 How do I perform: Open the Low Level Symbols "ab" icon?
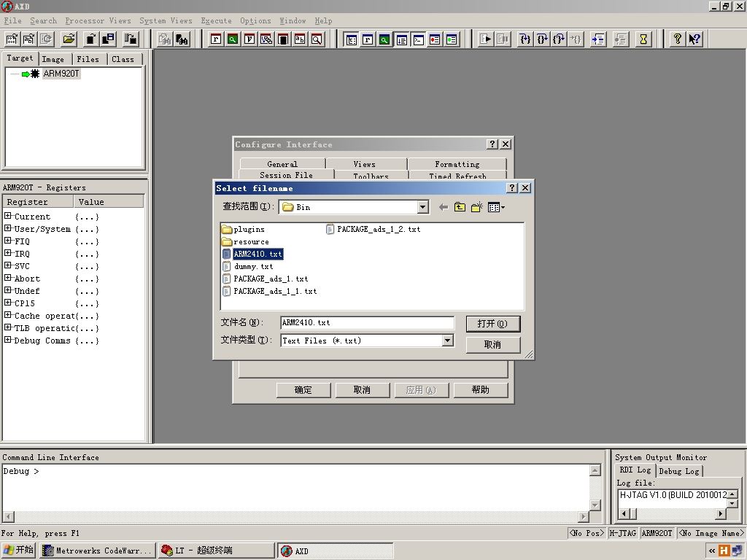300,39
